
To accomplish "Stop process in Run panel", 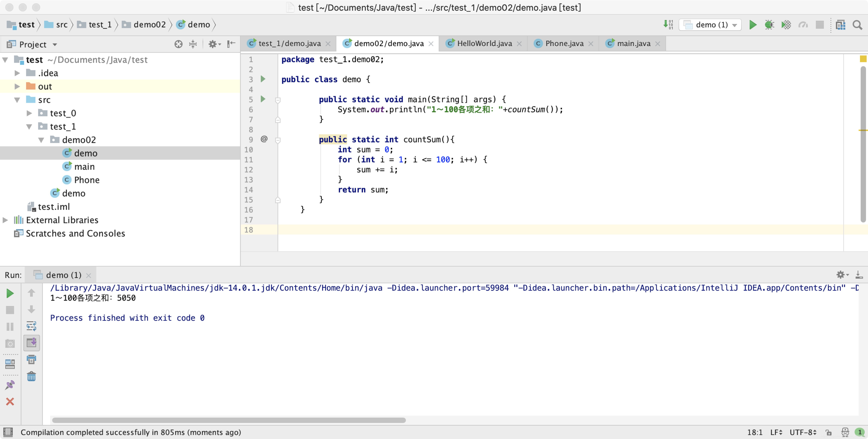I will click(10, 310).
